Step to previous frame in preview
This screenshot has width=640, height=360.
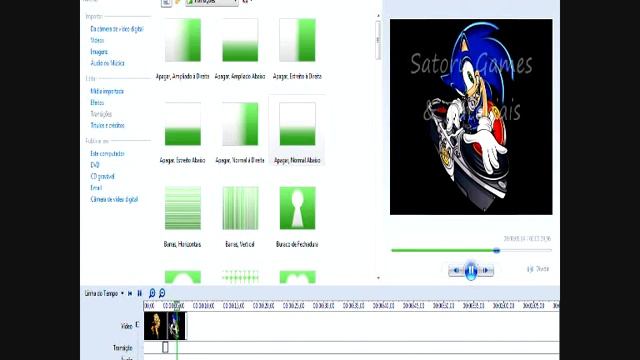click(x=456, y=270)
